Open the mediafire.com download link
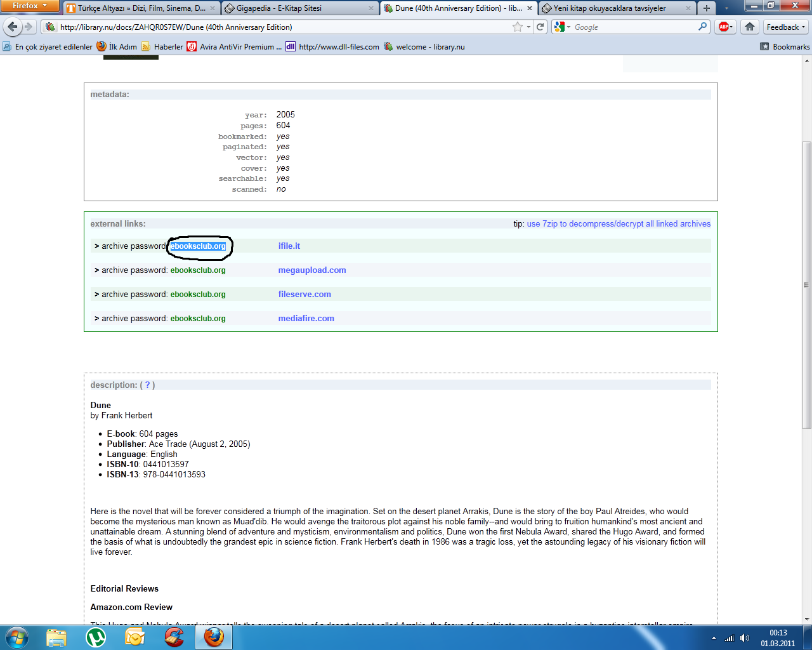The image size is (812, 650). [x=306, y=318]
